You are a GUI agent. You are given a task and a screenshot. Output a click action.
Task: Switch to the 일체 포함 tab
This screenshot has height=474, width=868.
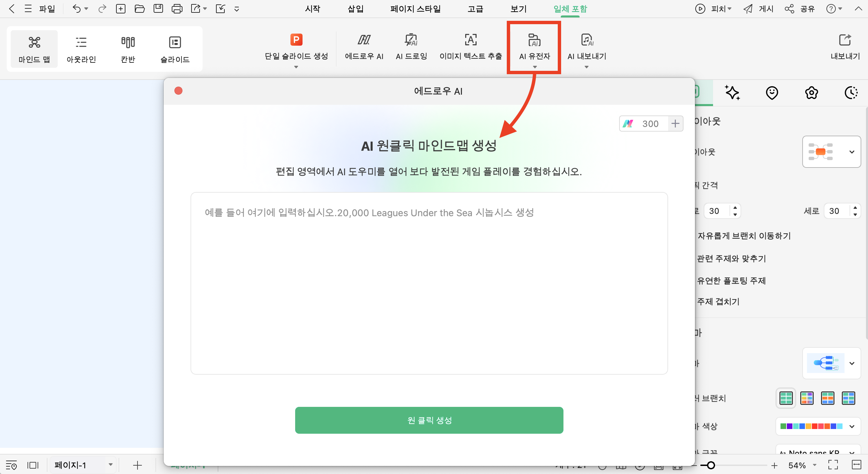coord(570,9)
